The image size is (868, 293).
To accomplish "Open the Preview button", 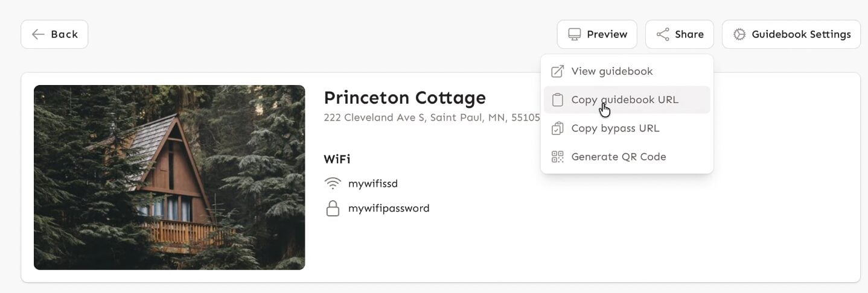I will click(597, 34).
